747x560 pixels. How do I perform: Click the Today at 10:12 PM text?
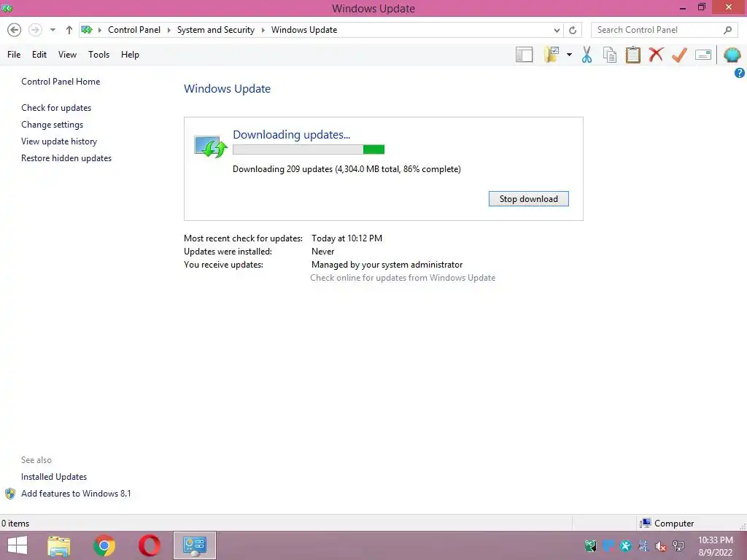click(x=347, y=238)
